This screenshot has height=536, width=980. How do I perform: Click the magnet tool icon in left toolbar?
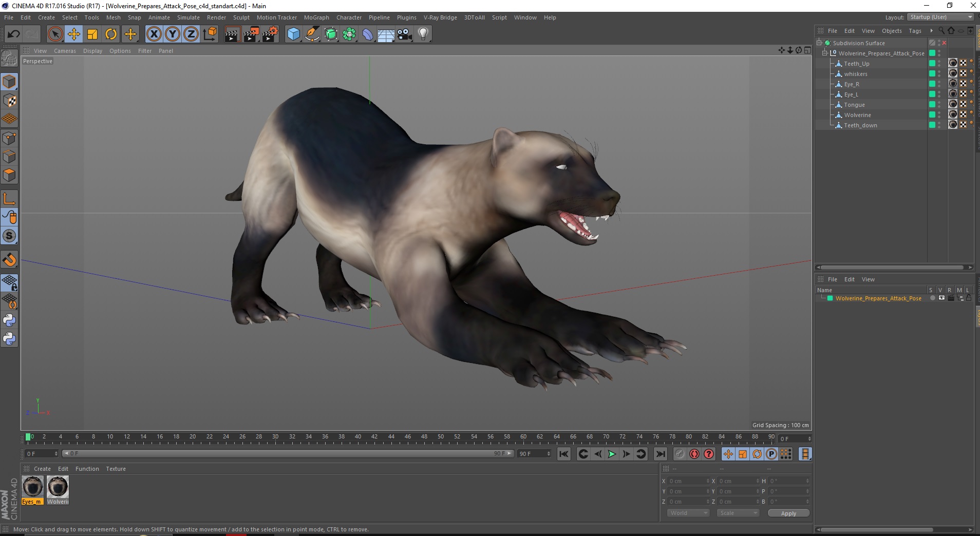click(9, 260)
